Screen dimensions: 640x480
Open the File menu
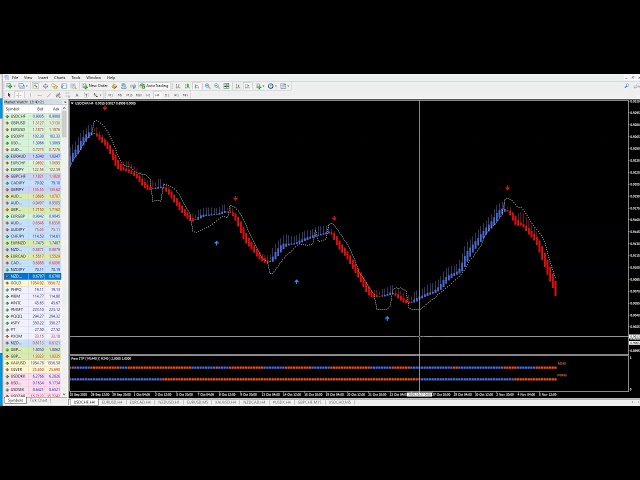[15, 77]
